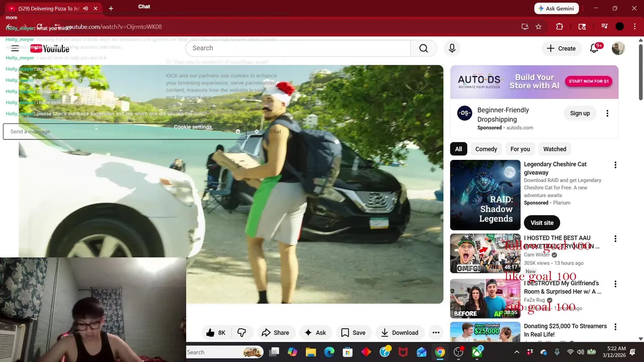644x362 pixels.
Task: Open OBS Studio from the taskbar
Action: tap(458, 352)
